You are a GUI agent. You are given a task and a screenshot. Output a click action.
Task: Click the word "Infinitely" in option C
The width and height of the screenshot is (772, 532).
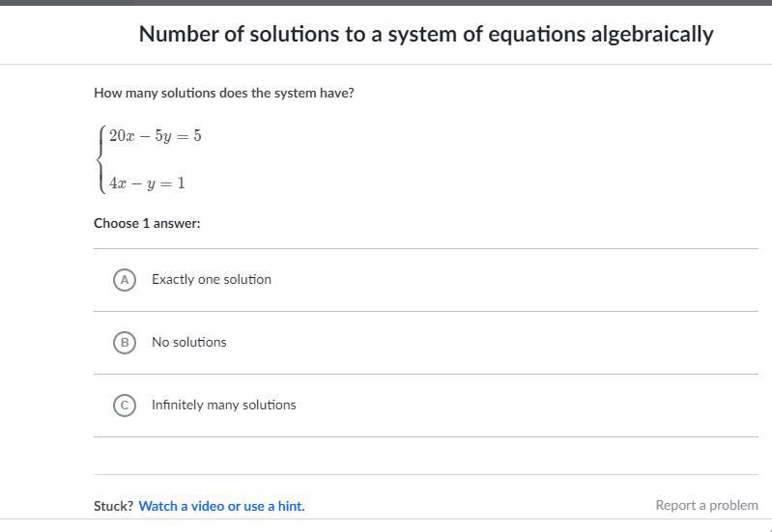point(179,406)
